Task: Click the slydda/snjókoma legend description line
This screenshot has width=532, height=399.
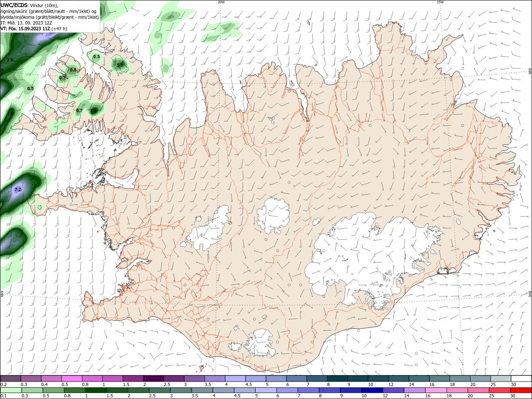Action: (49, 17)
